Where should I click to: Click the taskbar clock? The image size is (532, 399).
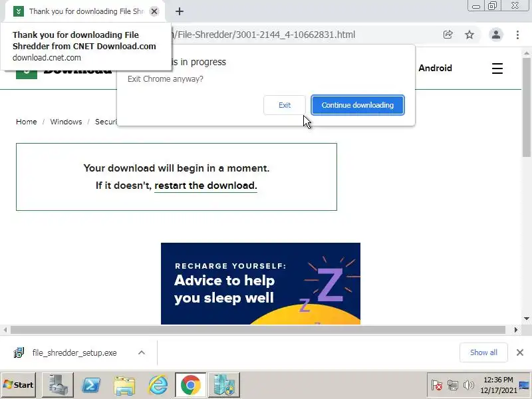(498, 385)
